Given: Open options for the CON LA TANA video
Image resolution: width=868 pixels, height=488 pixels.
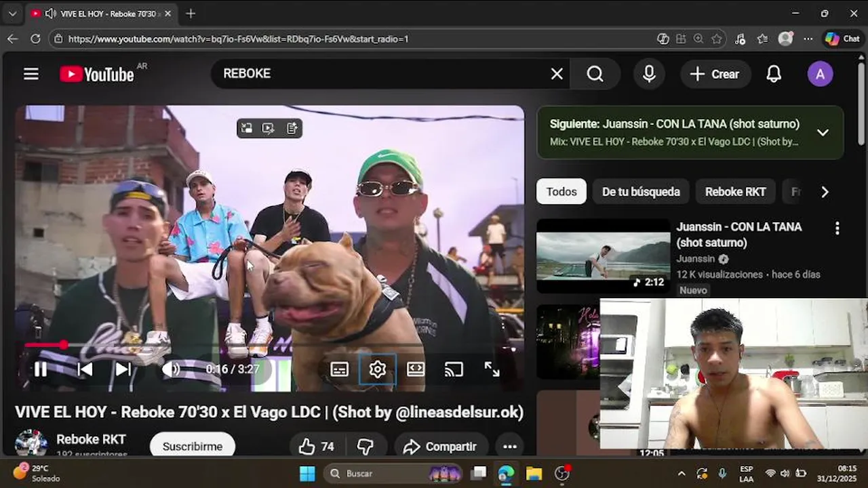Looking at the screenshot, I should [x=837, y=228].
